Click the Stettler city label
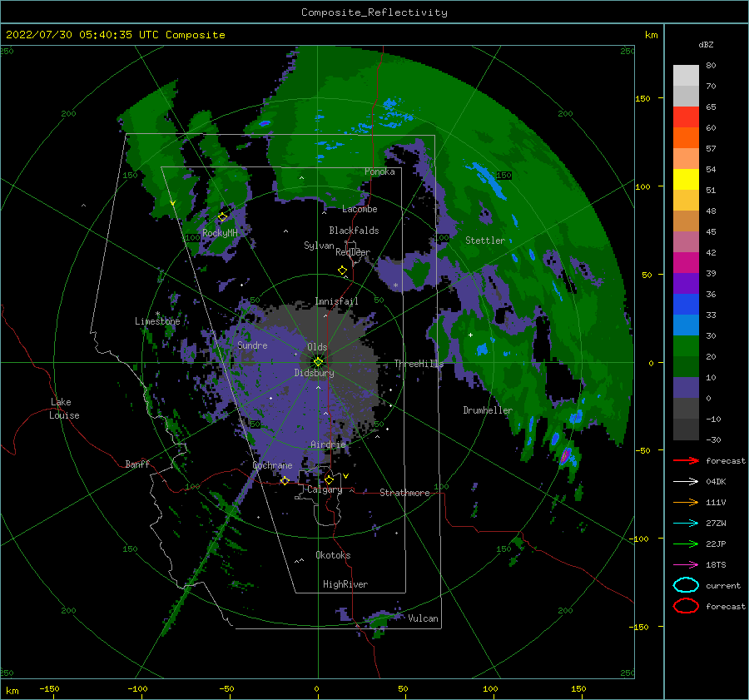The image size is (749, 700). point(485,241)
